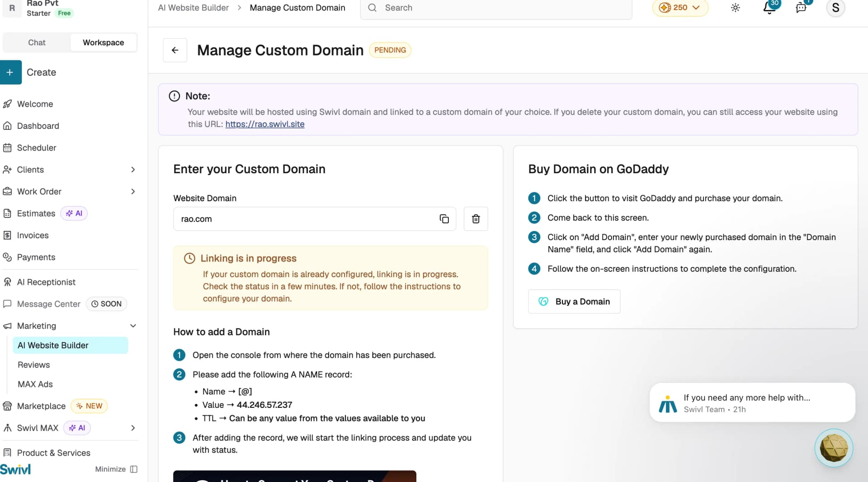868x482 pixels.
Task: Click the Create button label
Action: click(x=41, y=72)
